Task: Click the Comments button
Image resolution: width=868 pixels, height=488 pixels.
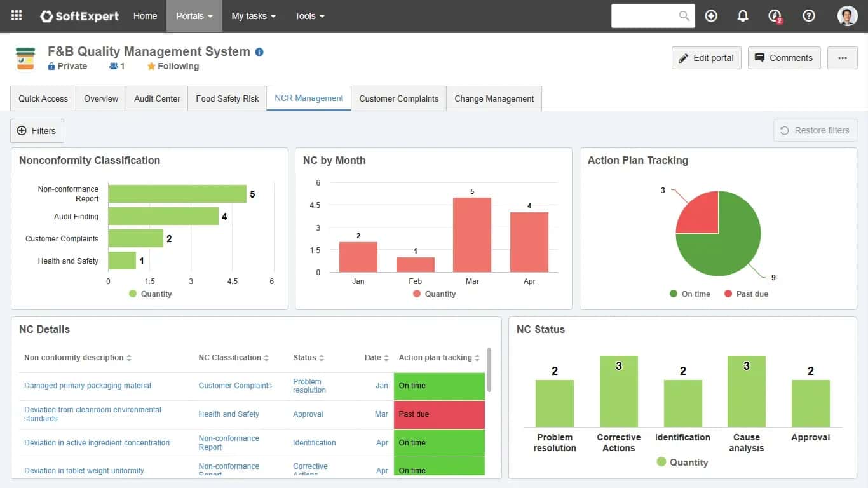Action: pos(784,58)
